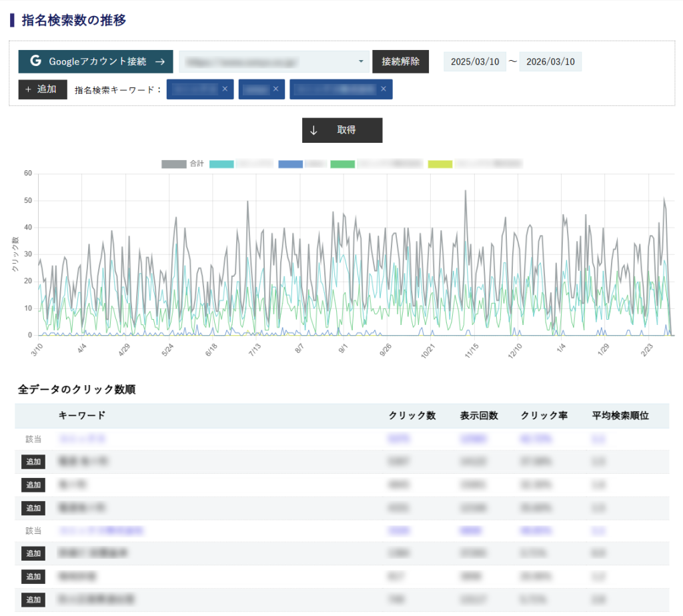Screen dimensions: 683x616
Task: Hide the yellow-green legend series
Action: (440, 164)
